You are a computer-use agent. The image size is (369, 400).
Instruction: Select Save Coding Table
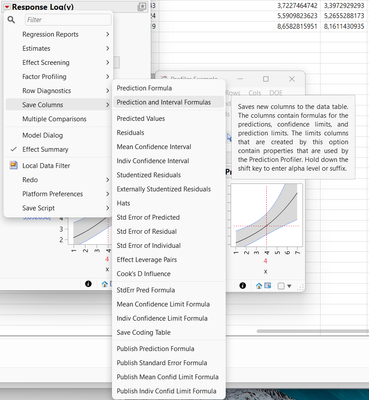[x=169, y=333]
